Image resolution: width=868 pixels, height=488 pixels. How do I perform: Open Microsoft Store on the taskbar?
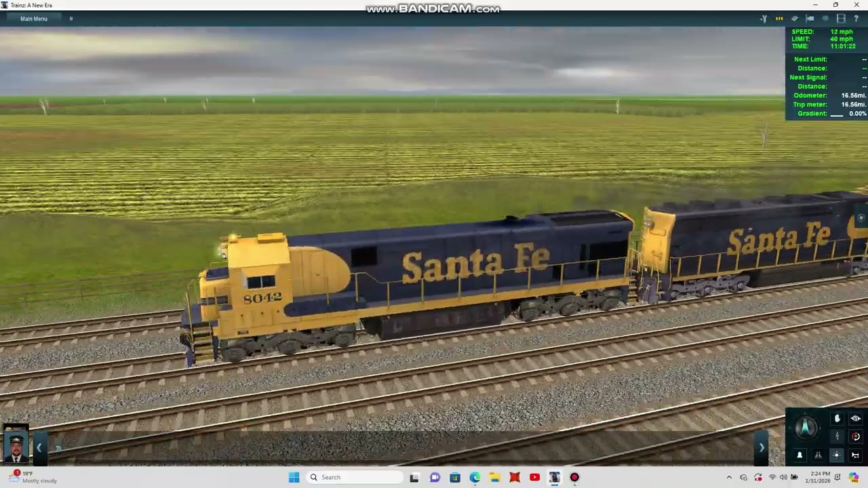coord(454,477)
